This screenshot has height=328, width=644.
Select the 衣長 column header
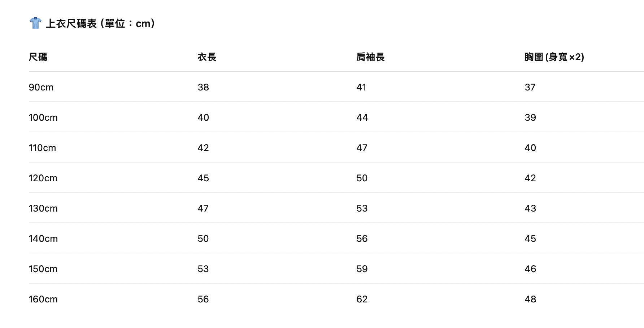tap(207, 57)
